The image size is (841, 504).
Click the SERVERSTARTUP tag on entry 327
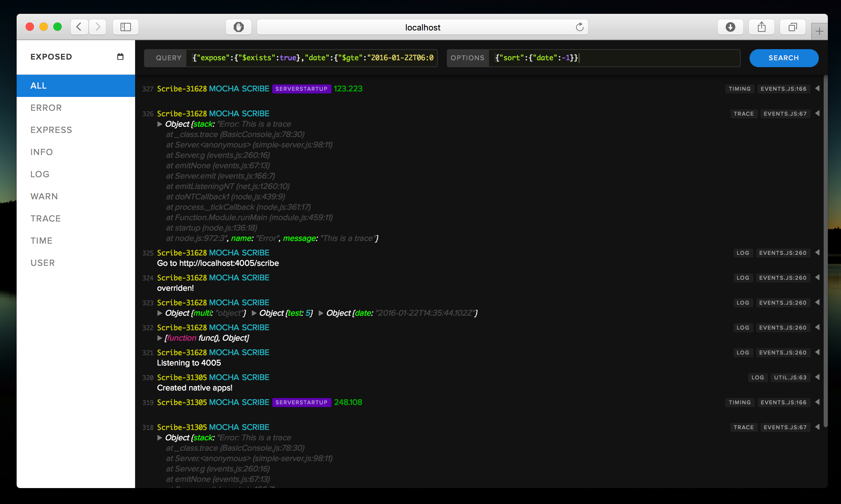301,89
